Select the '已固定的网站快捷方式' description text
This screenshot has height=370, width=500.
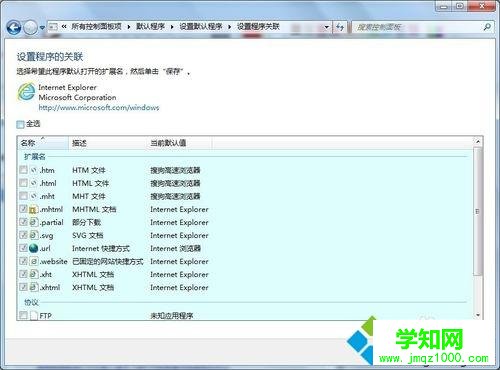point(108,261)
